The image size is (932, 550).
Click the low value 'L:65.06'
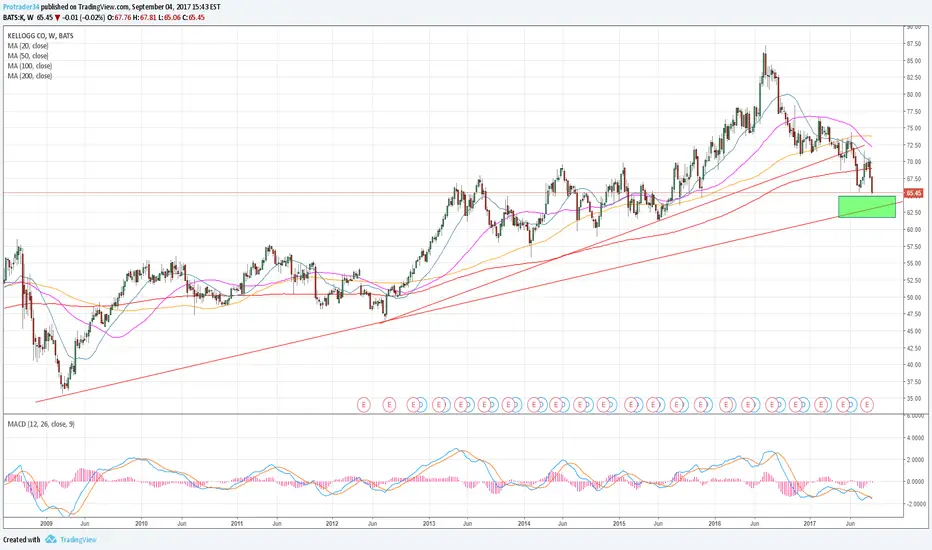click(169, 18)
